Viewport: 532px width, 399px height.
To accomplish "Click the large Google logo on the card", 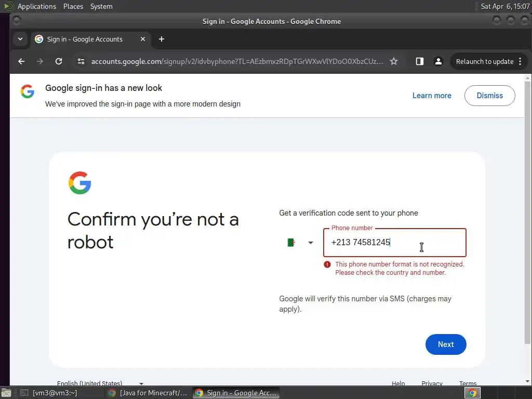I will click(x=79, y=183).
